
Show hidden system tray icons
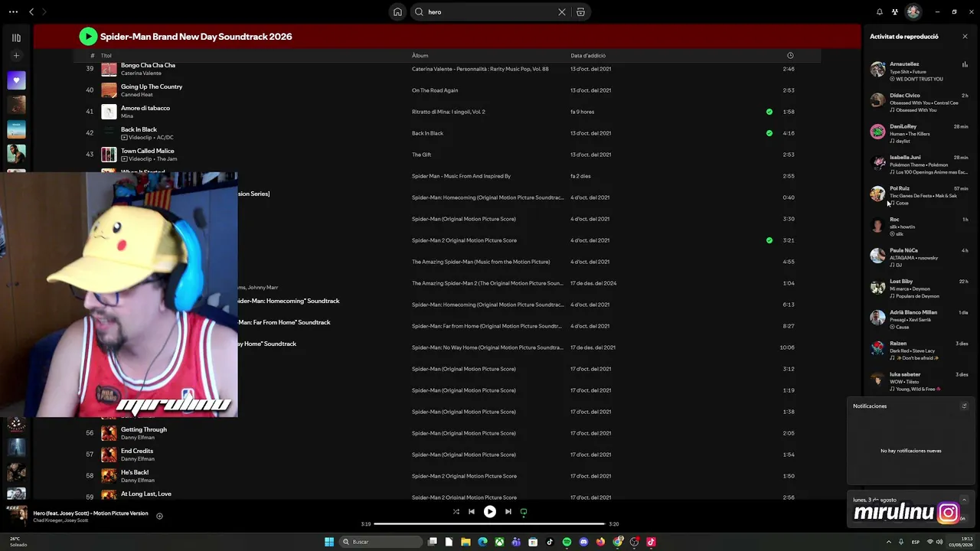[888, 542]
